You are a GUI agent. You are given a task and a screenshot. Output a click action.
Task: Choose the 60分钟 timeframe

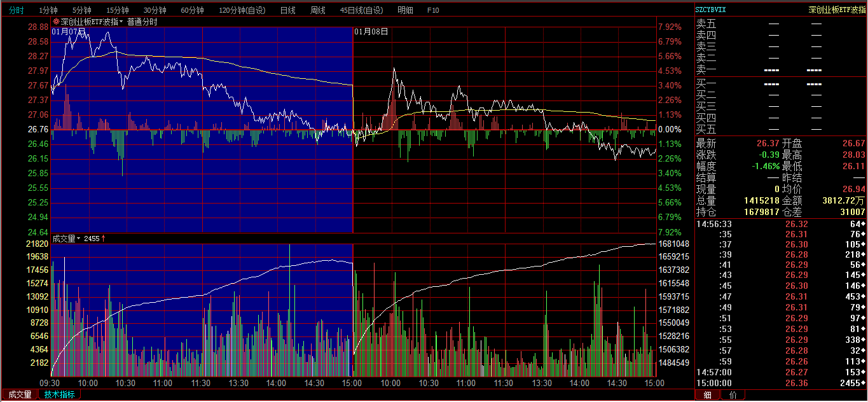192,10
